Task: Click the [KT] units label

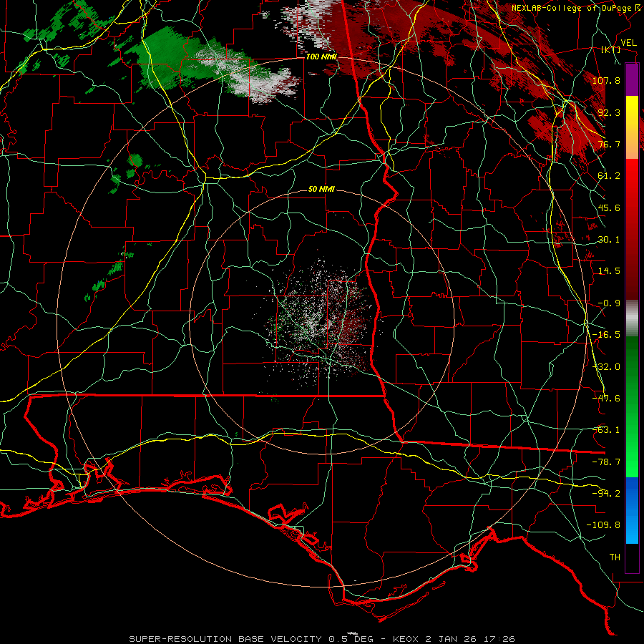Action: pos(611,50)
